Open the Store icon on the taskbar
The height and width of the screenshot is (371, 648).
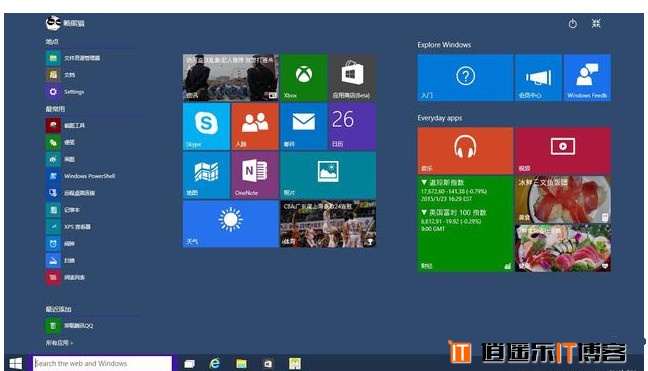[268, 364]
